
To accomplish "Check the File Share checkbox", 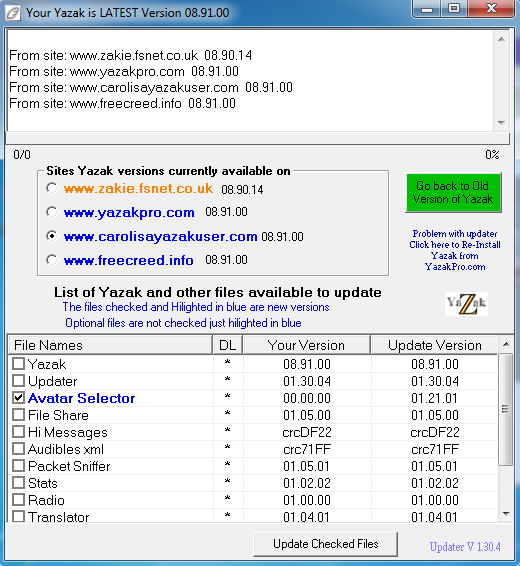I will point(18,414).
